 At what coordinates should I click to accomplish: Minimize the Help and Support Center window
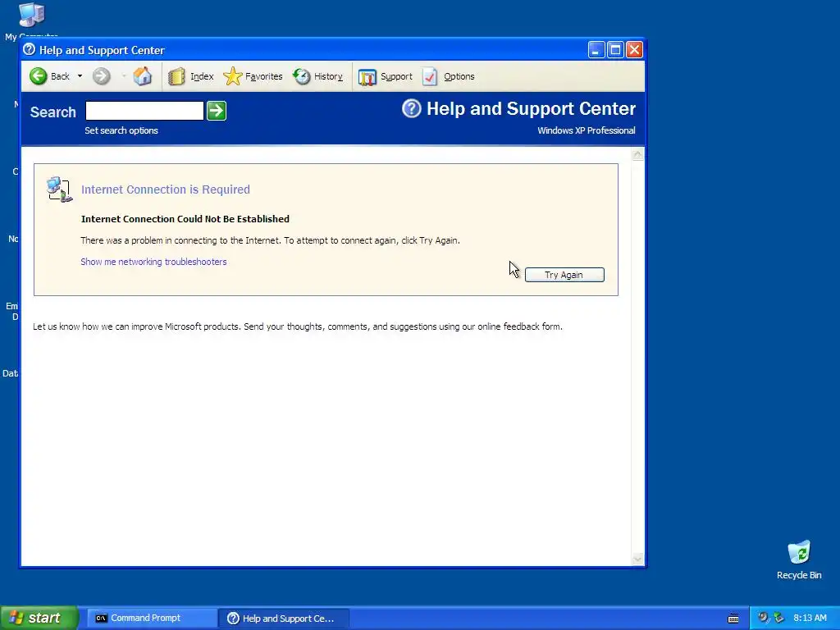(596, 50)
